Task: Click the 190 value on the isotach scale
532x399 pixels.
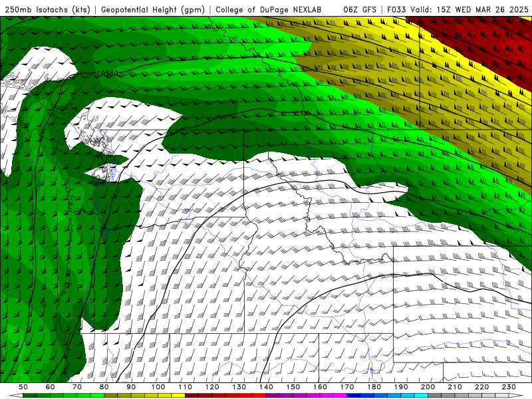Action: (401, 387)
